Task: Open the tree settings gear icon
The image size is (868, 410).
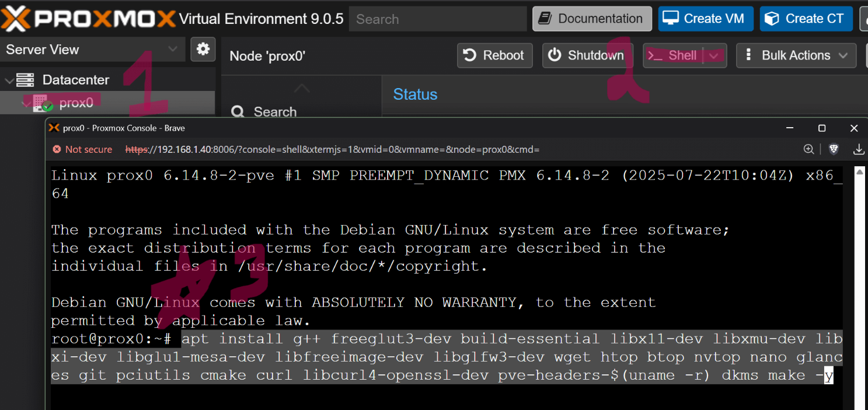Action: [x=203, y=50]
